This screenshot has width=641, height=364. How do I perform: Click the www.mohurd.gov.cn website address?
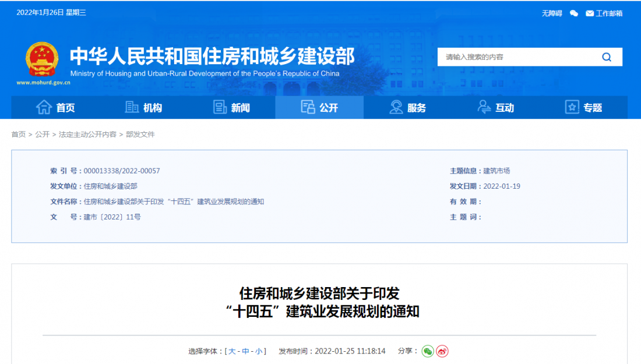click(x=43, y=83)
